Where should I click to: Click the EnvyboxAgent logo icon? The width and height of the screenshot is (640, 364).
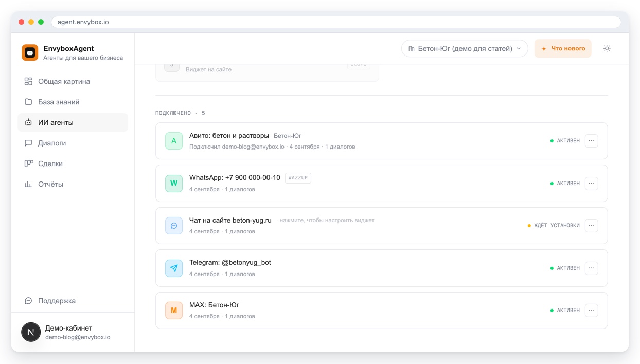coord(30,52)
